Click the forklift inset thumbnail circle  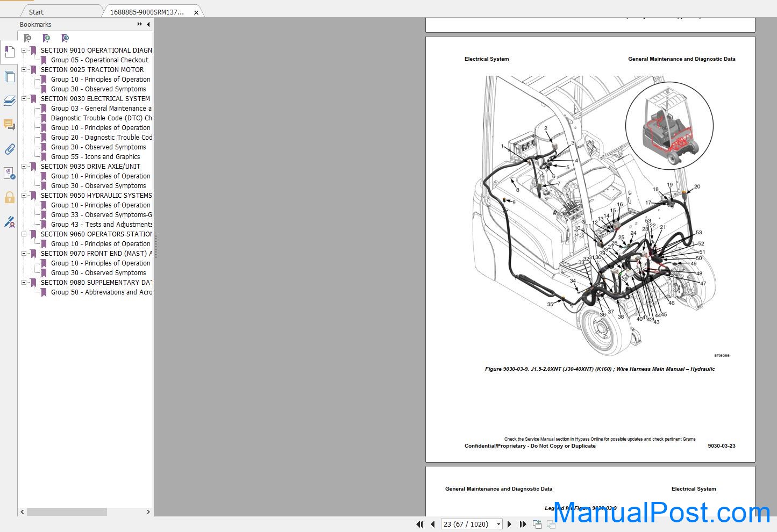pyautogui.click(x=669, y=125)
